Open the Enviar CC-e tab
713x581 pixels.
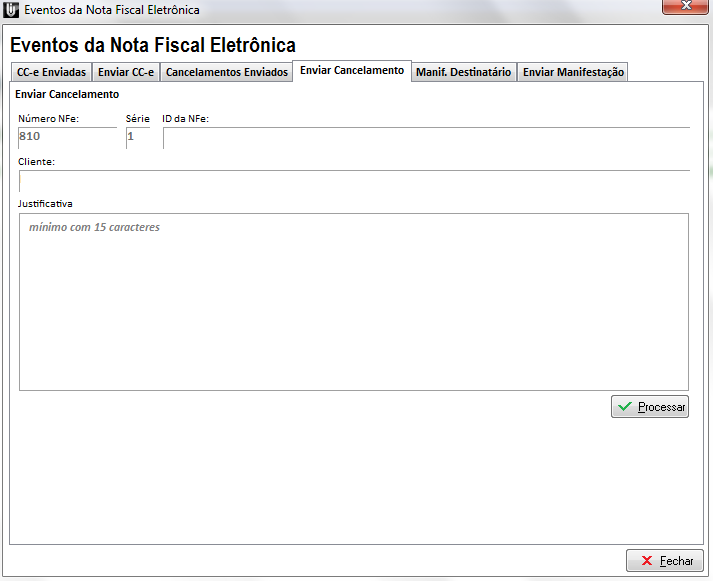pos(126,72)
